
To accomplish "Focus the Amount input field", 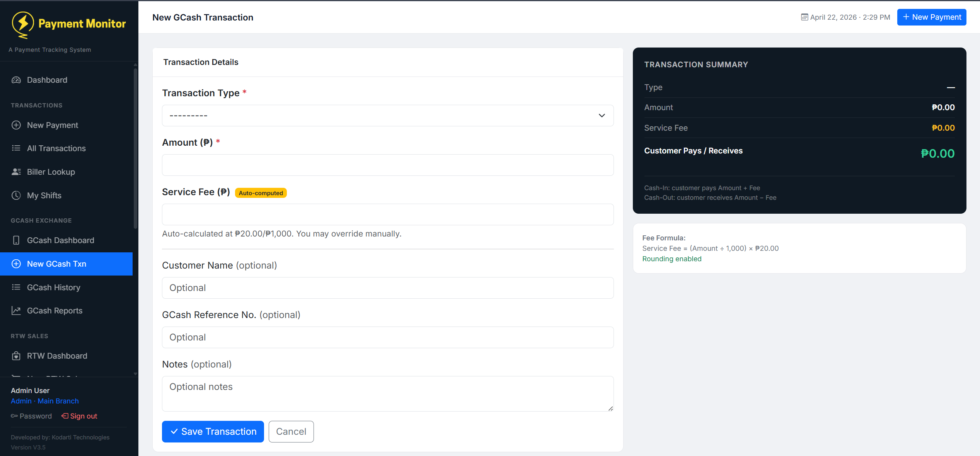I will [387, 165].
